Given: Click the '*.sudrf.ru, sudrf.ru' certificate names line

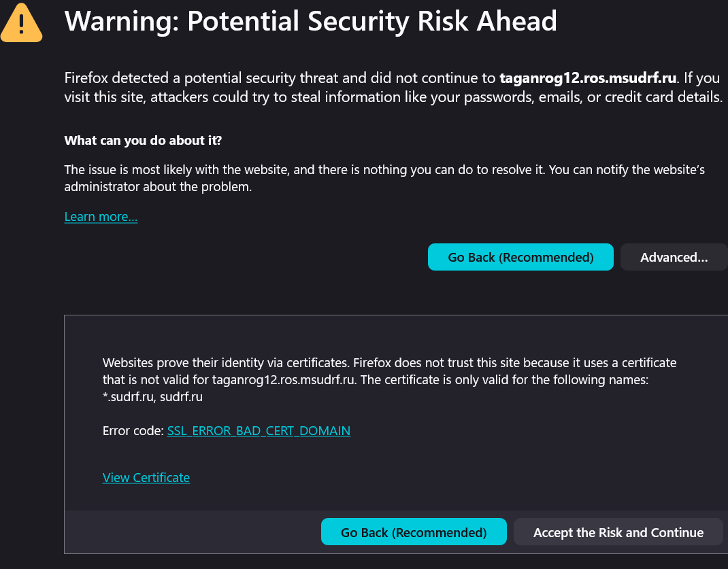Looking at the screenshot, I should click(152, 397).
